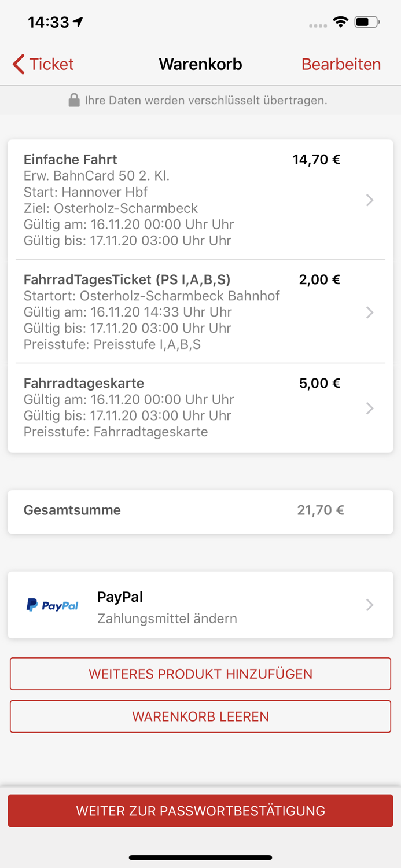401x868 pixels.
Task: Tap the Wi-Fi icon in status bar
Action: (x=340, y=21)
